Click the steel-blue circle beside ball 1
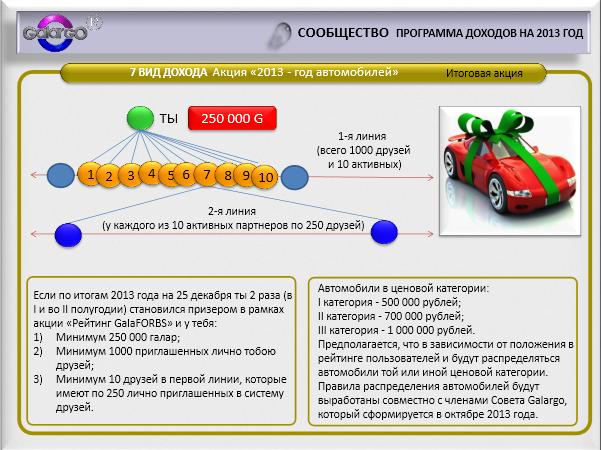Screen dimensions: 601x450 tap(61, 175)
